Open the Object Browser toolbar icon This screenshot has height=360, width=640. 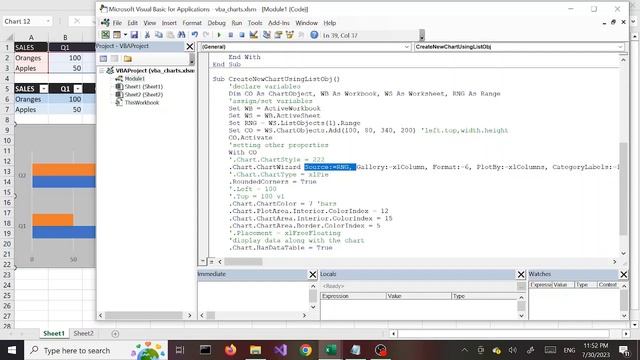click(290, 35)
